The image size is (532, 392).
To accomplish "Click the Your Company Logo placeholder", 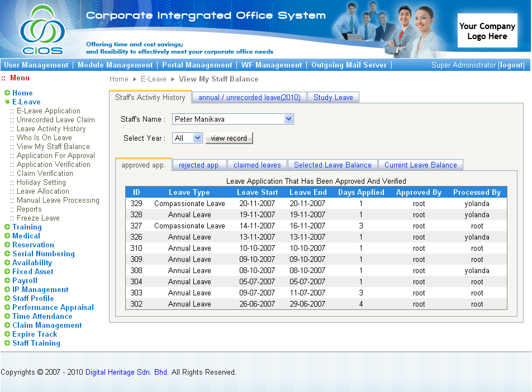I will 487,31.
